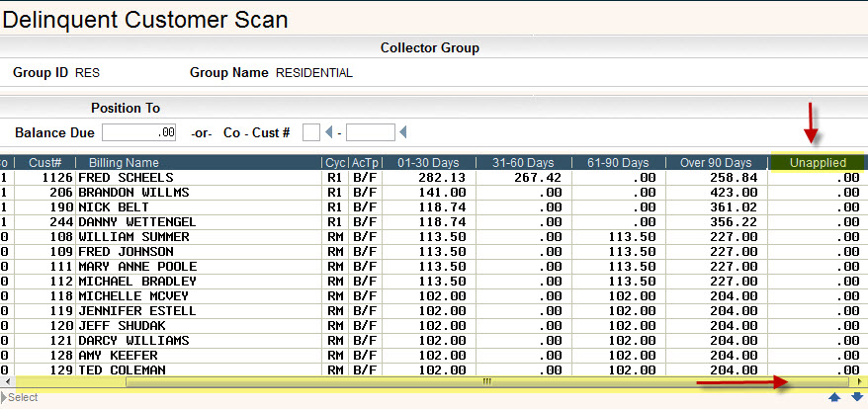Click the Over 90 Days column header
Screen dimensions: 868x409
tap(717, 163)
